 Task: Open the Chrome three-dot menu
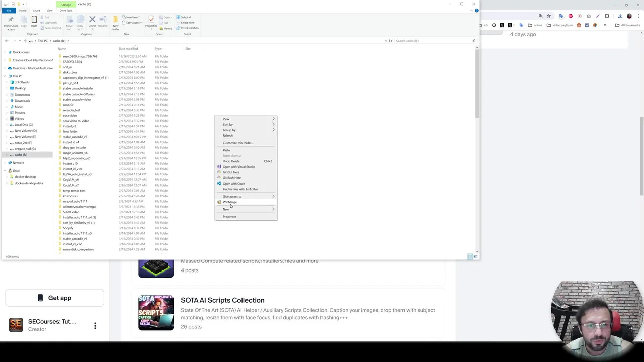[638, 16]
